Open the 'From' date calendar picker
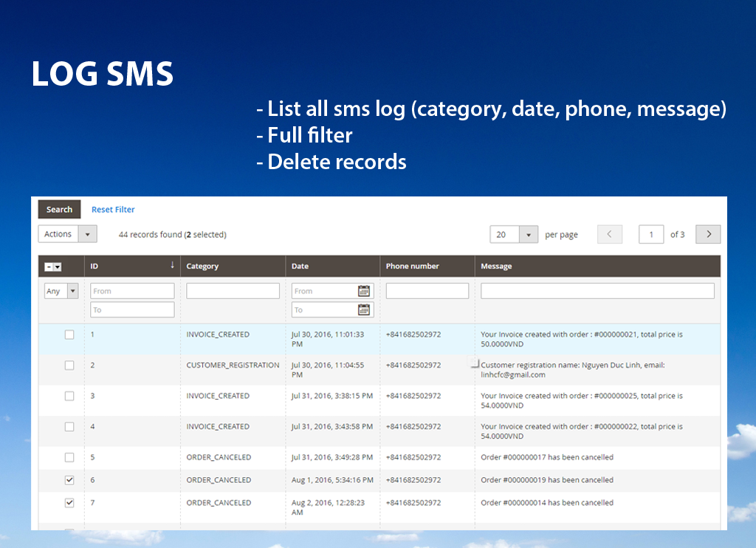This screenshot has height=548, width=756. (x=365, y=290)
